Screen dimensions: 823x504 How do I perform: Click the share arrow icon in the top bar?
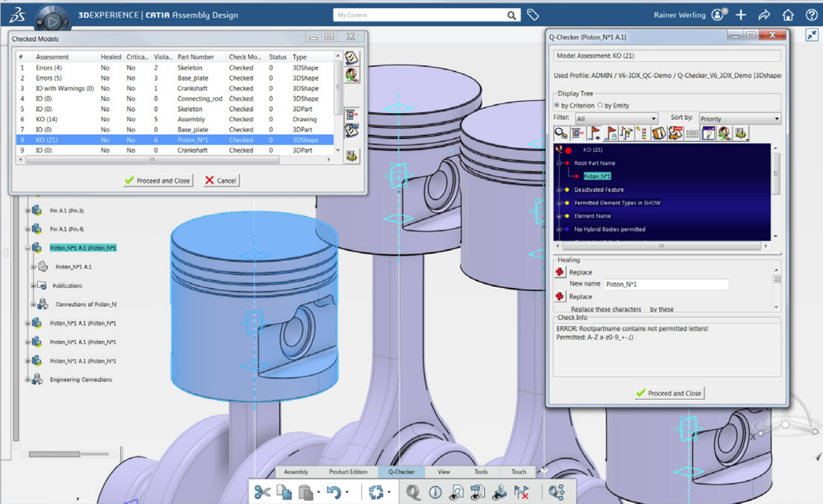[764, 14]
